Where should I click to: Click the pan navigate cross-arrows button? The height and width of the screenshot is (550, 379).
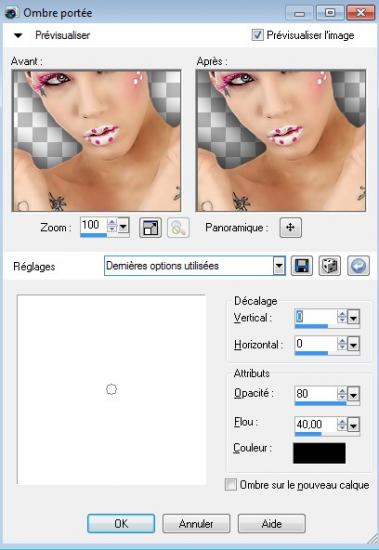point(291,227)
